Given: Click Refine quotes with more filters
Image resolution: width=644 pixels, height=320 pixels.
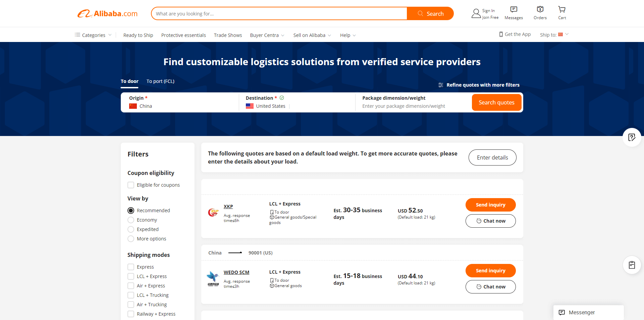Looking at the screenshot, I should (483, 85).
